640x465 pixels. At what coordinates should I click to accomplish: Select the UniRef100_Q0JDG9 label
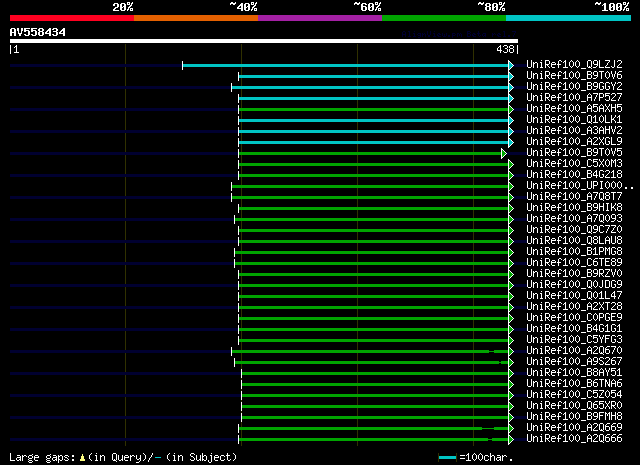[x=574, y=285]
